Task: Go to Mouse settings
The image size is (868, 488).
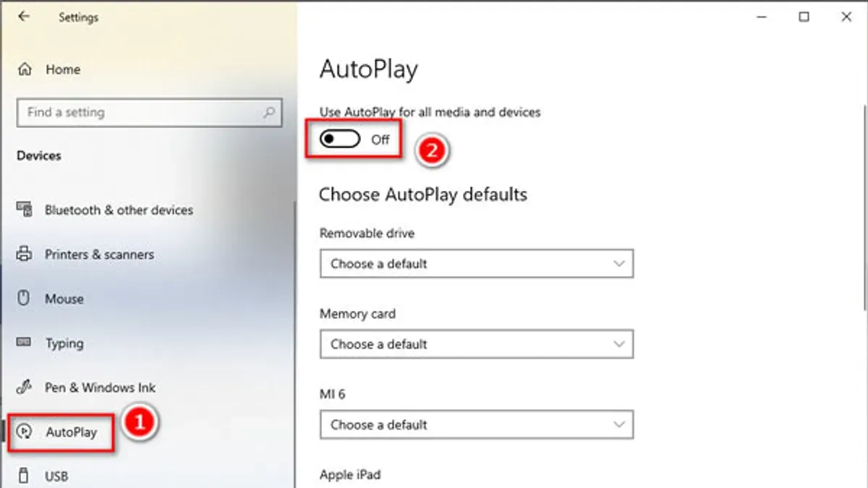Action: 64,299
